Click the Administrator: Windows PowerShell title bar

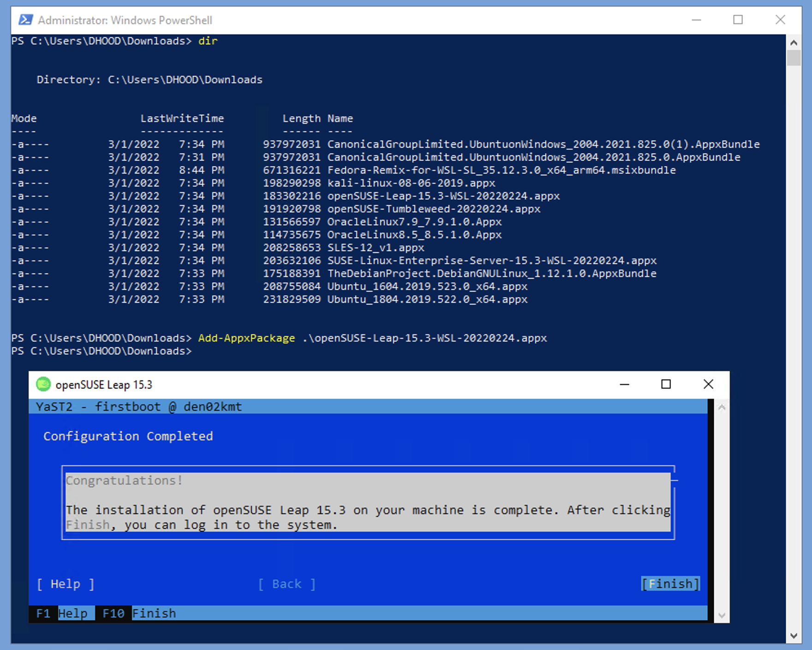(x=323, y=20)
